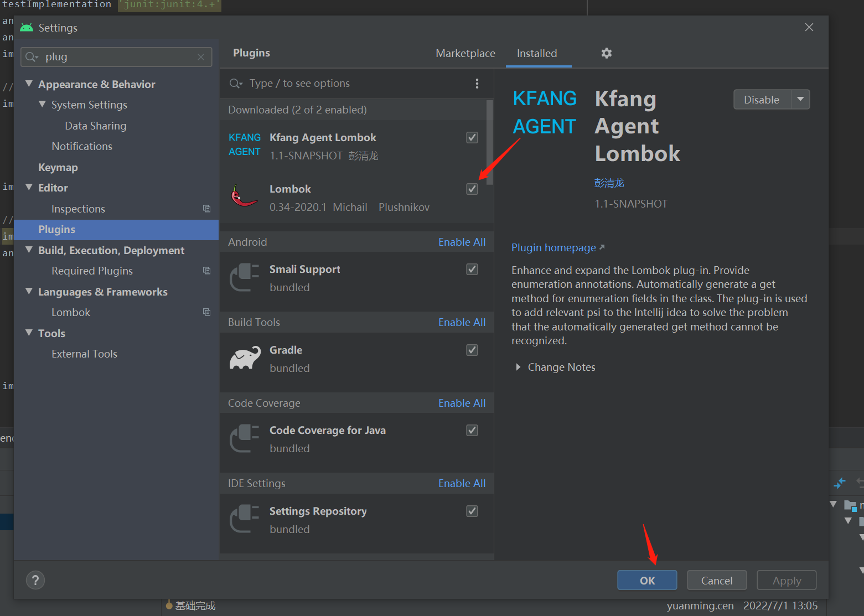Open the plugins settings gear menu
Screen dimensions: 864x616
point(607,53)
